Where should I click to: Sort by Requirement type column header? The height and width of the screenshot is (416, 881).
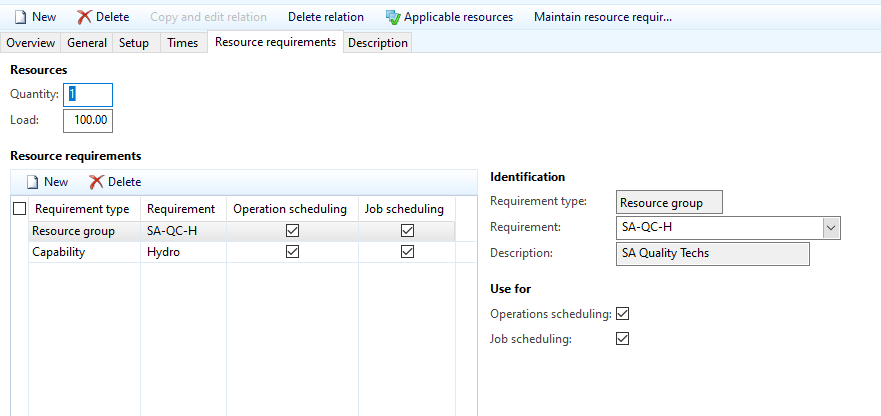click(x=84, y=209)
